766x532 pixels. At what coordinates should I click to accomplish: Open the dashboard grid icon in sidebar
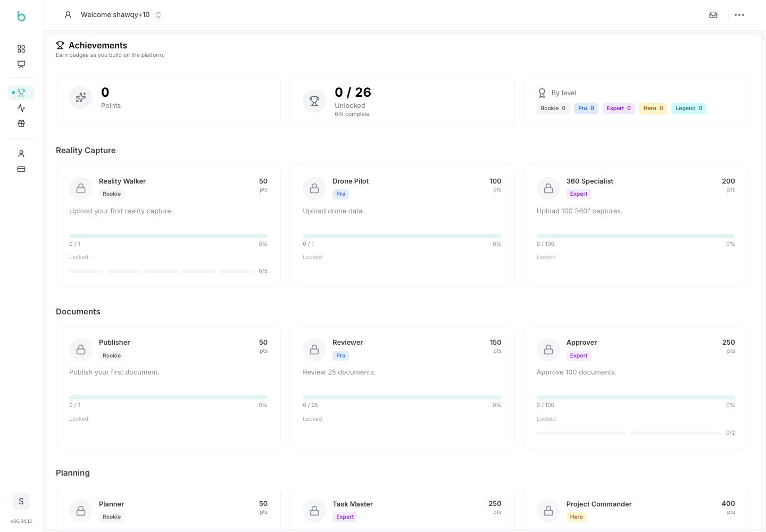click(x=21, y=49)
